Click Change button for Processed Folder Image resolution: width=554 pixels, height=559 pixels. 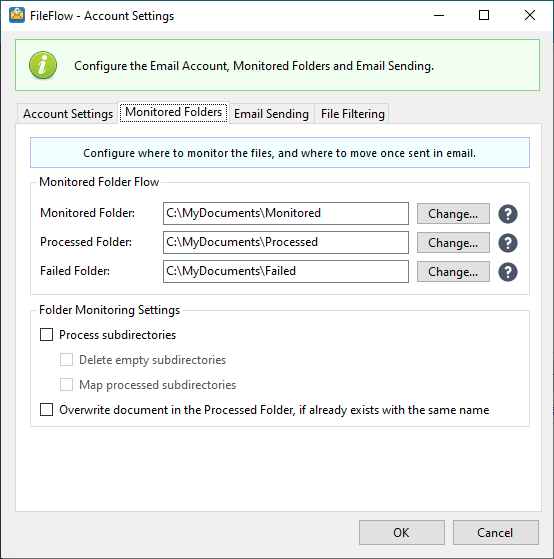point(453,243)
